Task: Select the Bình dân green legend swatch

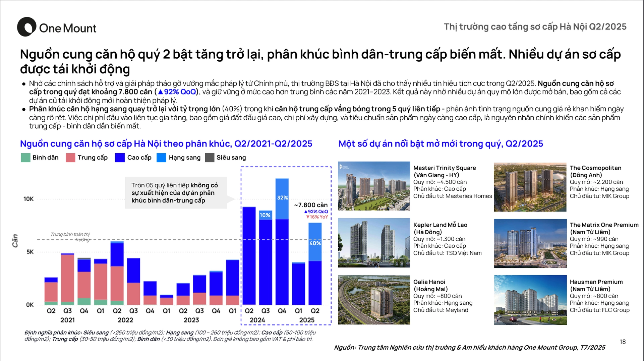Action: pyautogui.click(x=25, y=158)
